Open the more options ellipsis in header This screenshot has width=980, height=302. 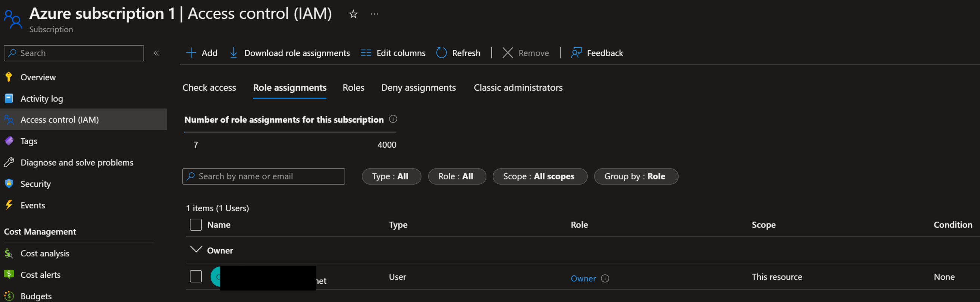pos(374,14)
